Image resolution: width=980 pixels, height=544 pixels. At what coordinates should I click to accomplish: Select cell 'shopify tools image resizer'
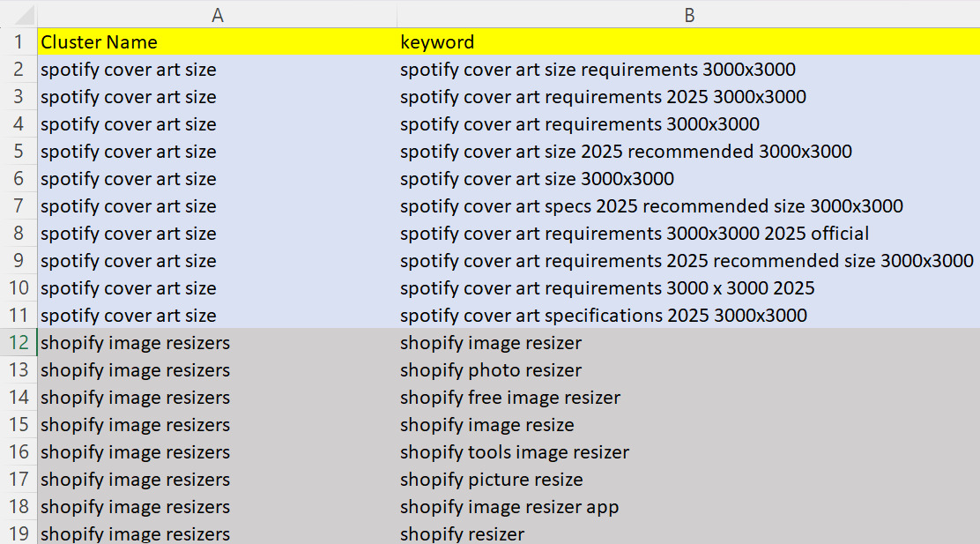tap(689, 452)
